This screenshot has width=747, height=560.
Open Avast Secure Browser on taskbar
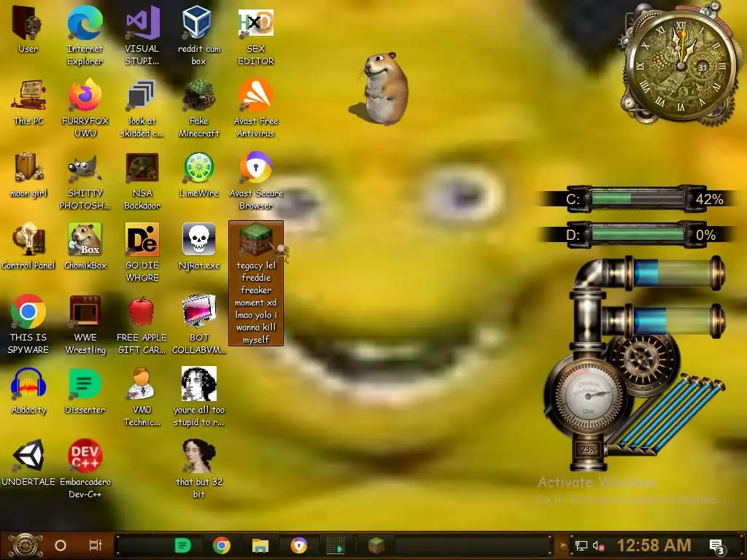(299, 545)
